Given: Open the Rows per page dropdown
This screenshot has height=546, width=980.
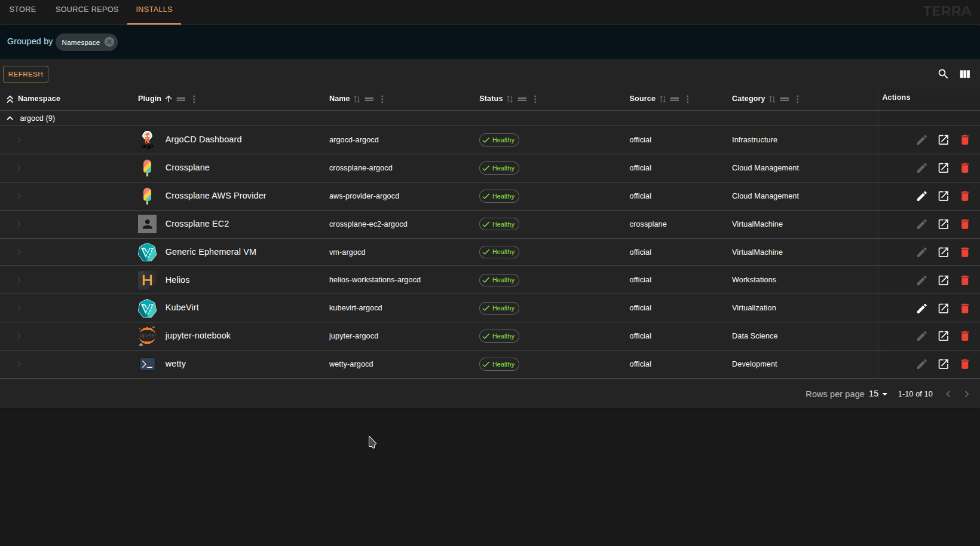Looking at the screenshot, I should point(878,394).
